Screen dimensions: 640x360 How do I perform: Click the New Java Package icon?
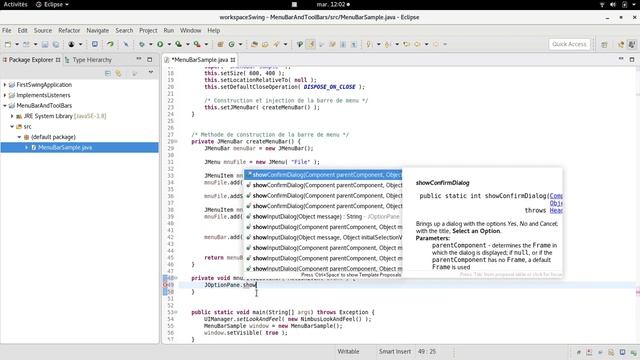tap(220, 44)
